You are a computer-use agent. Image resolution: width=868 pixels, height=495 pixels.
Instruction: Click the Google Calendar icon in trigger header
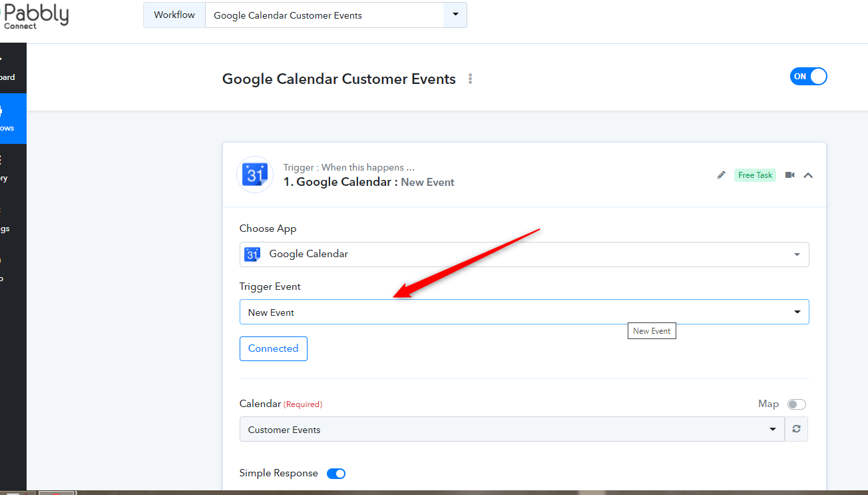(x=255, y=175)
